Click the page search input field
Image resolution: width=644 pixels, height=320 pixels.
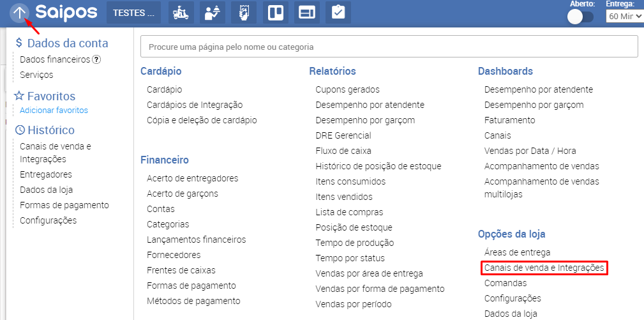[x=389, y=47]
